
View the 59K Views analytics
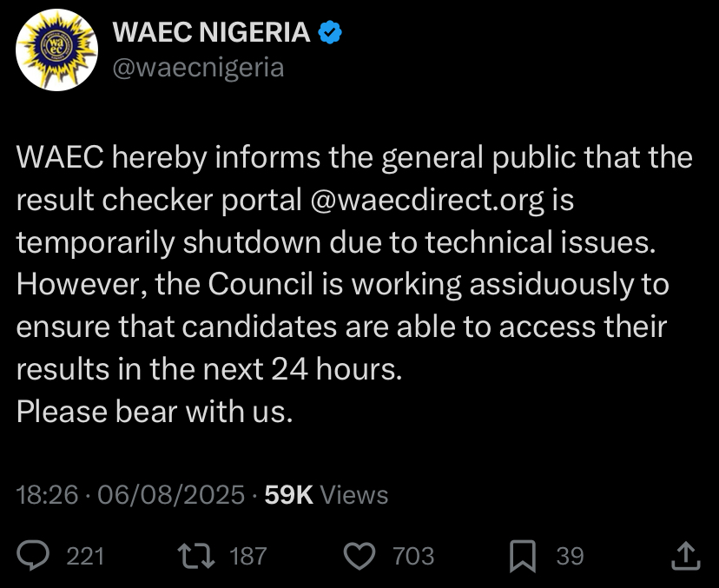pyautogui.click(x=326, y=494)
